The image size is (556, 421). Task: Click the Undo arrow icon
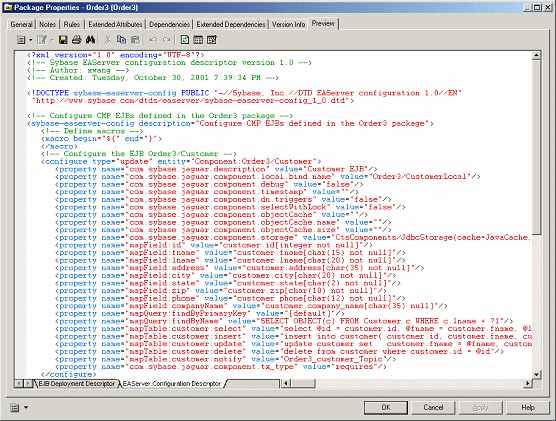click(x=153, y=40)
